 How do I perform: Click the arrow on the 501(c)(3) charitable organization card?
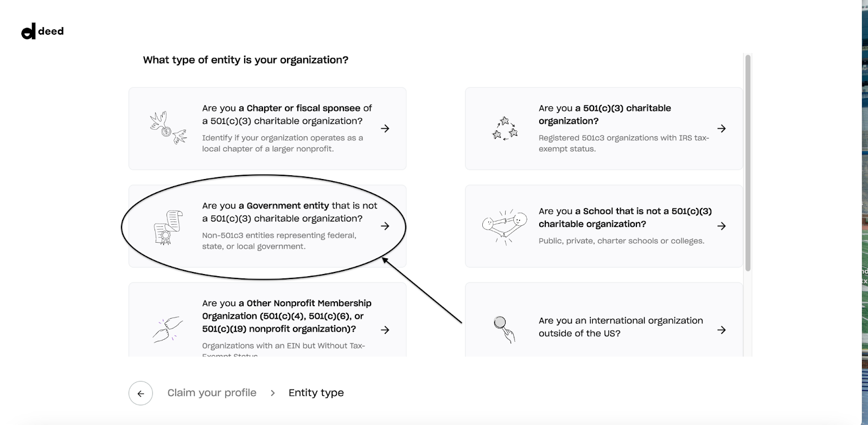click(x=722, y=129)
